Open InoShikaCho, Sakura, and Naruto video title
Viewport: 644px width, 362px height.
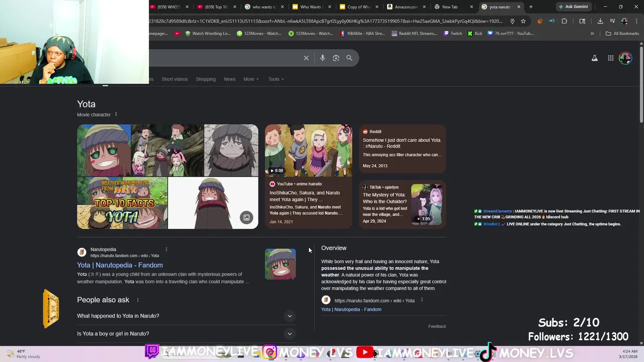click(x=305, y=196)
